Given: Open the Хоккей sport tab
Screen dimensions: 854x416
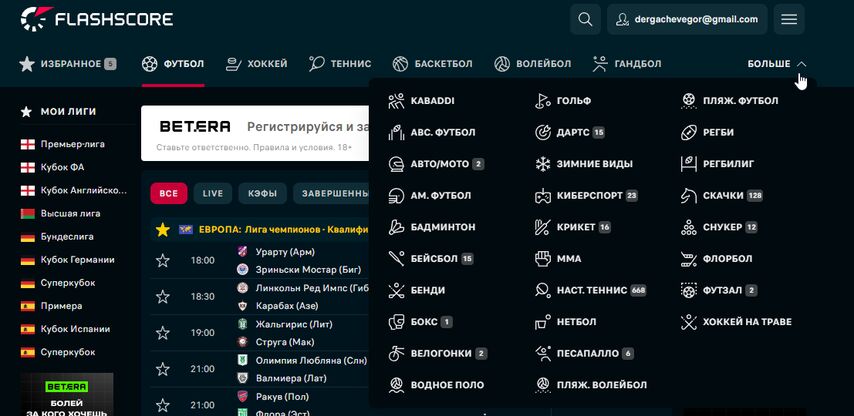Looking at the screenshot, I should [x=257, y=64].
